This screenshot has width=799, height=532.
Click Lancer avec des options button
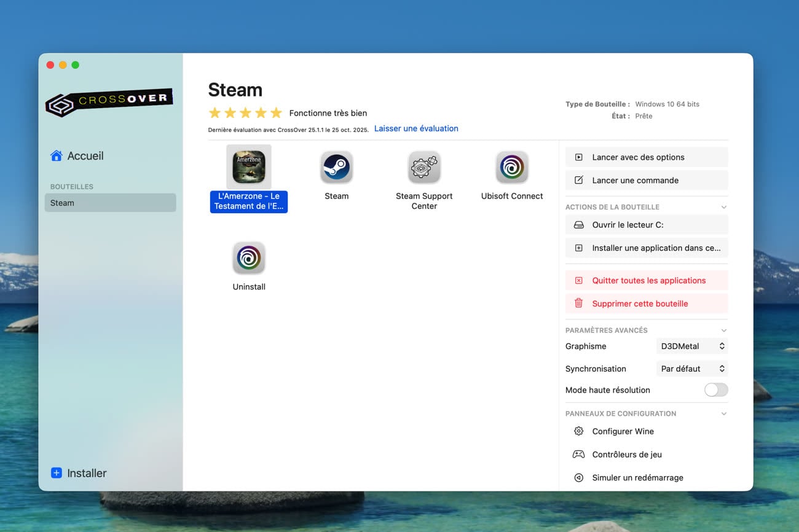tap(646, 157)
